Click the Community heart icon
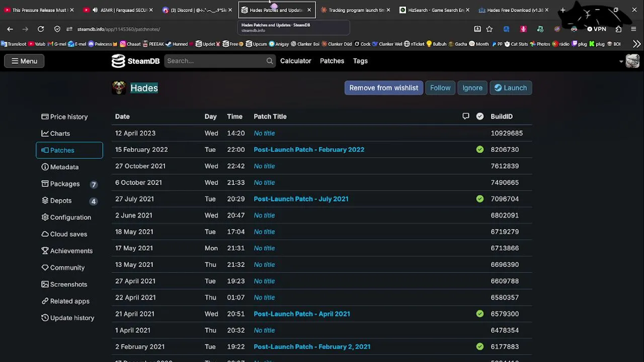Viewport: 644px width, 362px height. click(x=45, y=267)
